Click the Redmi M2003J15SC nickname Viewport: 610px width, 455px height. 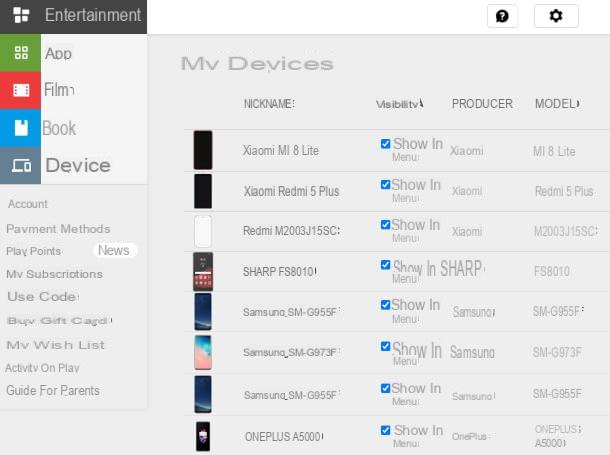[291, 231]
